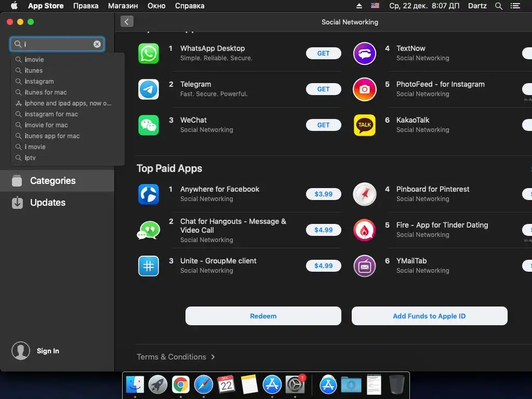Click the date and time in menu bar

pyautogui.click(x=424, y=6)
